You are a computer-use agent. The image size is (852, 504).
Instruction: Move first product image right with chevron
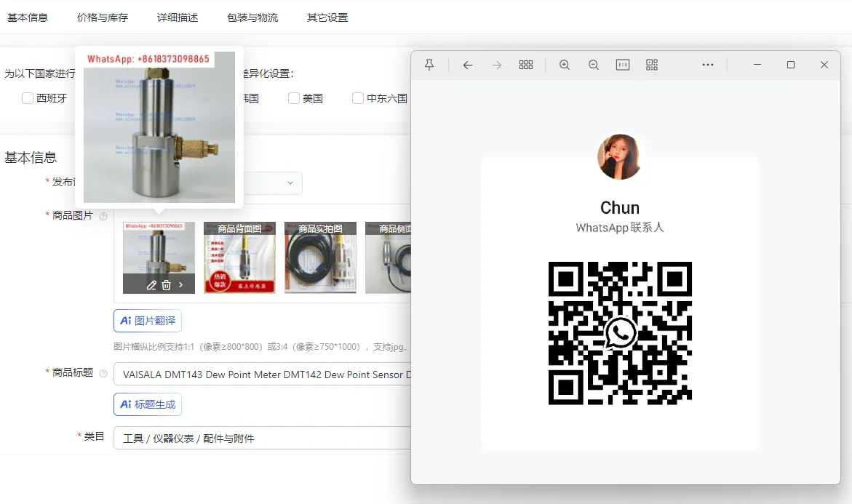pyautogui.click(x=181, y=285)
